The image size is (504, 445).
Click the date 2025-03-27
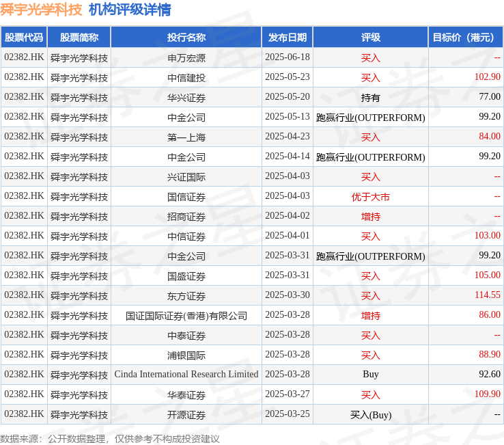click(288, 394)
